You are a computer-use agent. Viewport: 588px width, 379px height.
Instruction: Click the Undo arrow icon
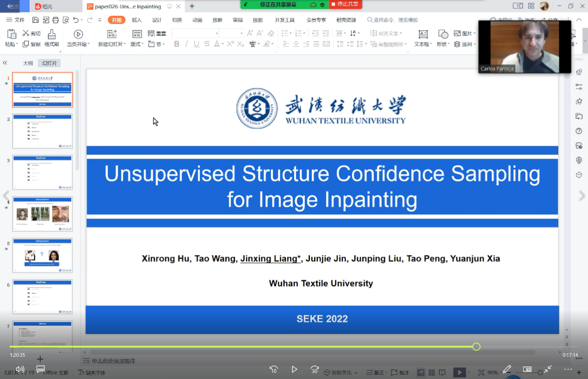(x=76, y=20)
